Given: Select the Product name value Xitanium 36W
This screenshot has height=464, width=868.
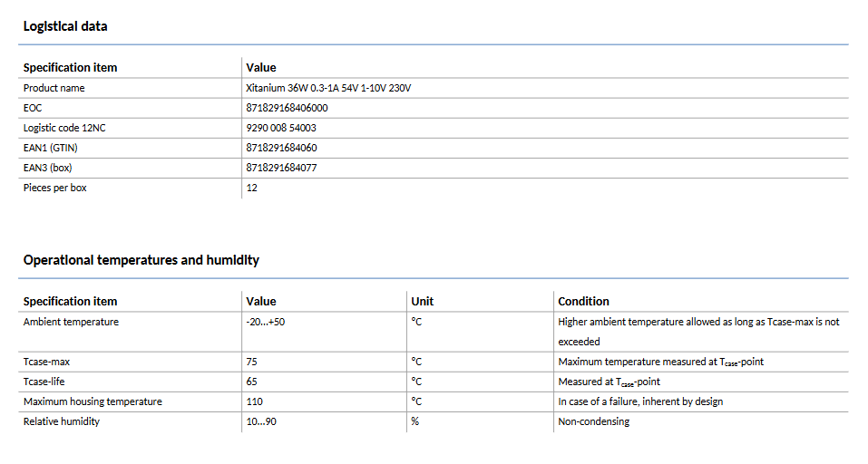Looking at the screenshot, I should point(328,88).
